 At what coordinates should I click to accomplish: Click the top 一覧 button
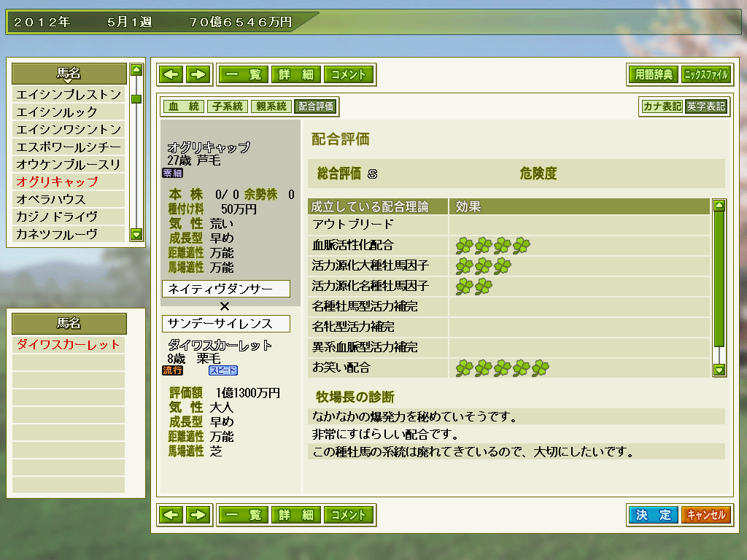pyautogui.click(x=244, y=74)
